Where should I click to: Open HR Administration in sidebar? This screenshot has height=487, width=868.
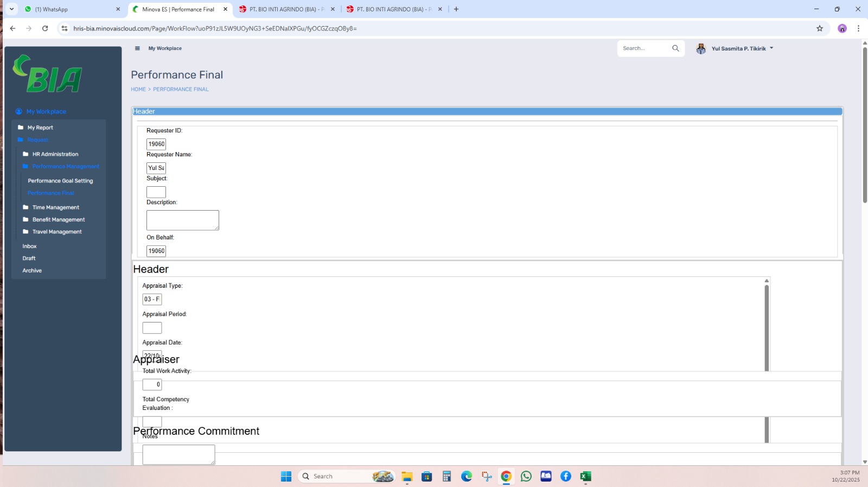click(55, 154)
